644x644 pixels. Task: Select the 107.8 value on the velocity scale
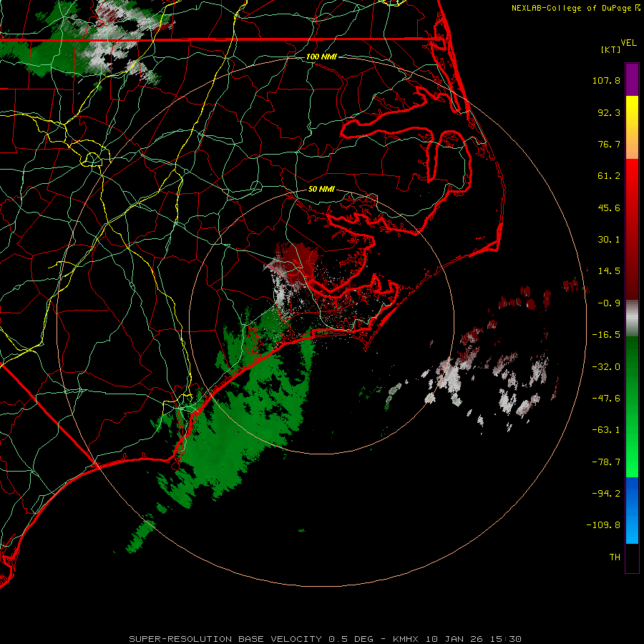tap(606, 80)
